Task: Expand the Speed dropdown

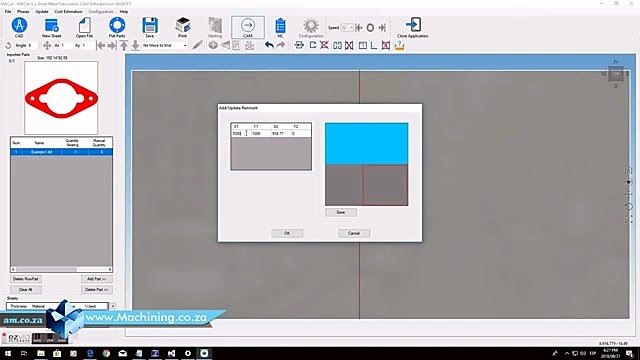Action: (351, 27)
